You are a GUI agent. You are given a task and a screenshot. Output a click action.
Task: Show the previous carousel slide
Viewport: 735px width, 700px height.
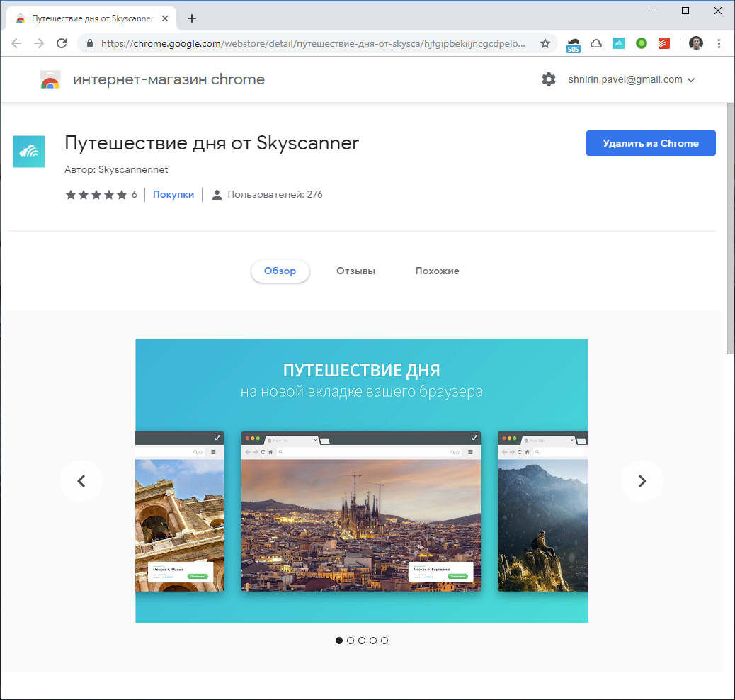point(81,481)
